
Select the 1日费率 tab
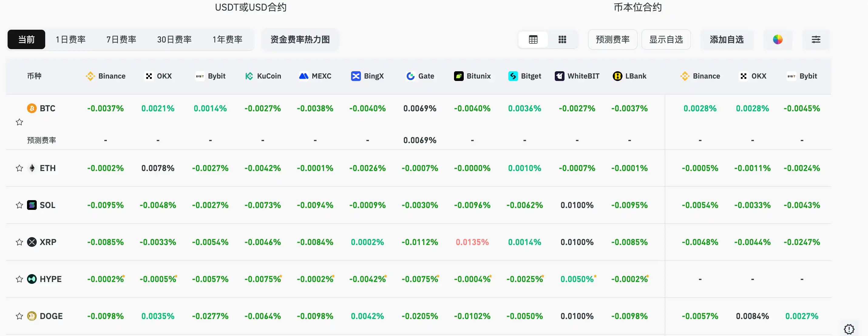[x=70, y=39]
